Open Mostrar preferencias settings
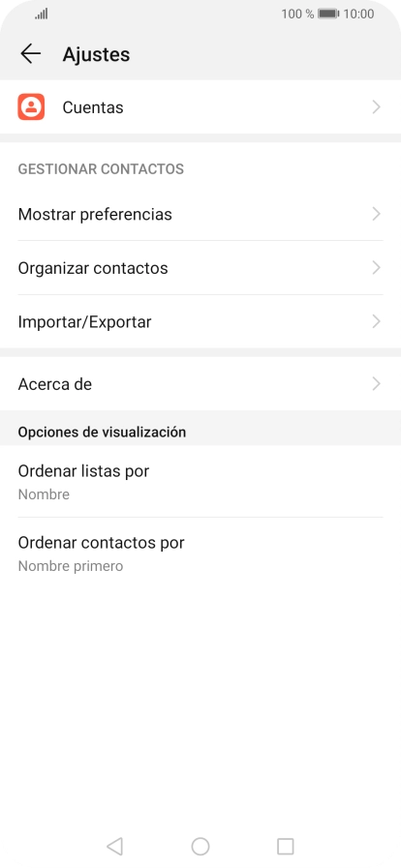The width and height of the screenshot is (401, 868). tap(200, 214)
